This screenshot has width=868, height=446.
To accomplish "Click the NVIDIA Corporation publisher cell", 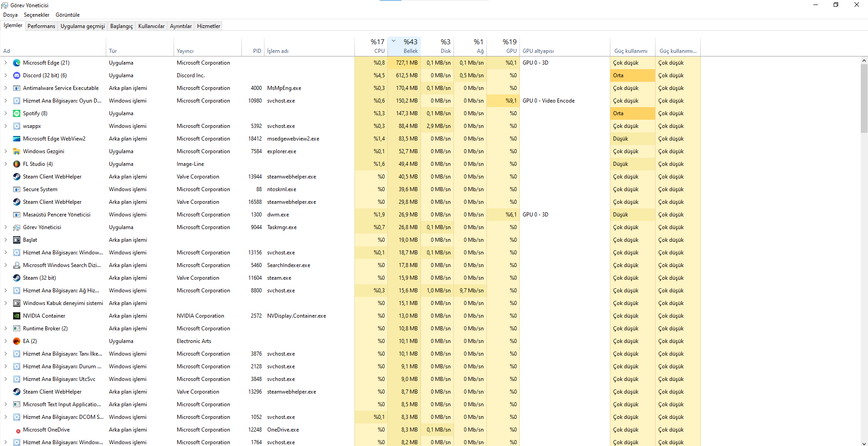I will pyautogui.click(x=200, y=316).
